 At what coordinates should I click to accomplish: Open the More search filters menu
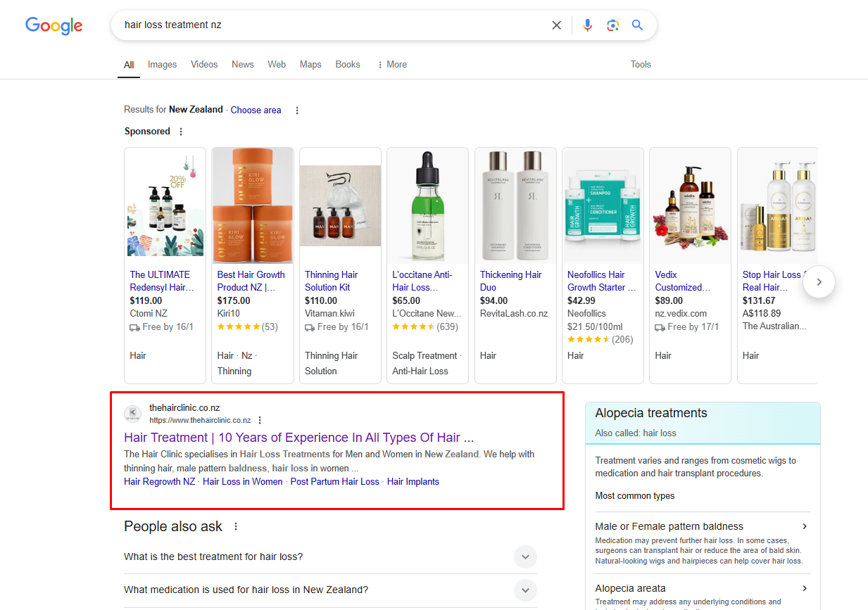pyautogui.click(x=392, y=64)
